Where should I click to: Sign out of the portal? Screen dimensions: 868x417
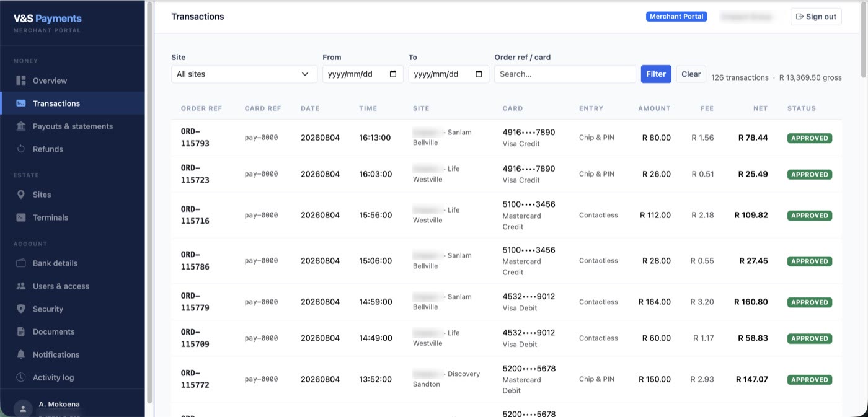pos(816,17)
